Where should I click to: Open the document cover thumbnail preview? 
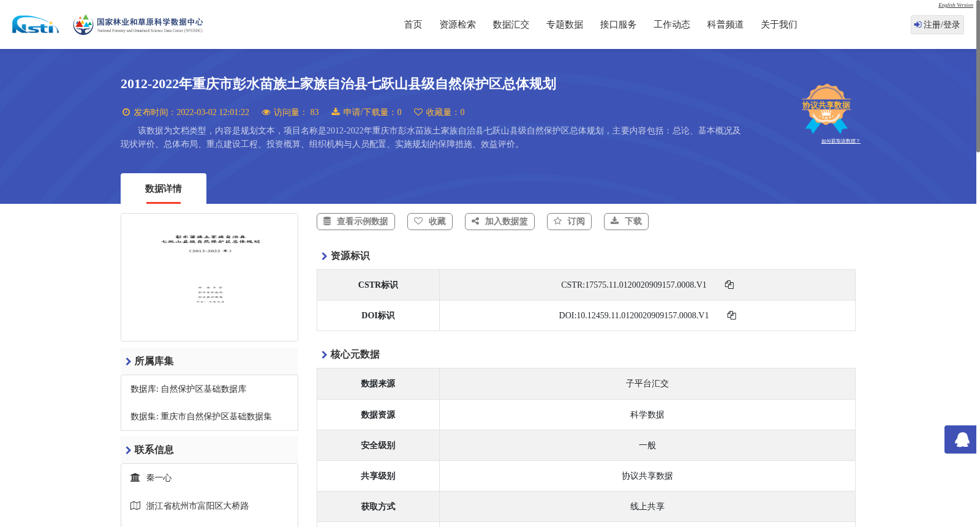pos(209,277)
